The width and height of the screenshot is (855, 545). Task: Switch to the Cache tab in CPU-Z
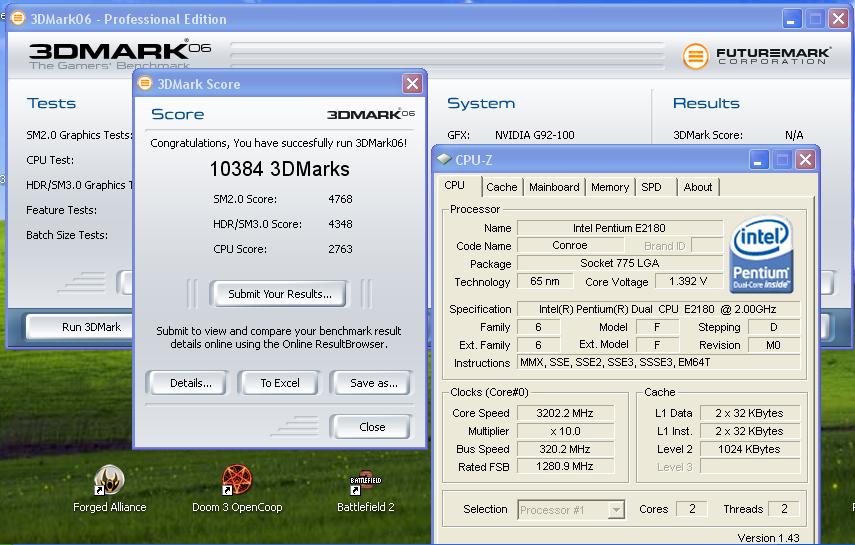pyautogui.click(x=502, y=187)
